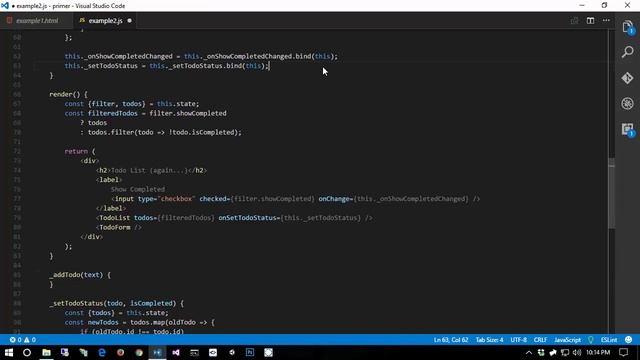
Task: Open Firefox from the taskbar
Action: (x=120, y=353)
